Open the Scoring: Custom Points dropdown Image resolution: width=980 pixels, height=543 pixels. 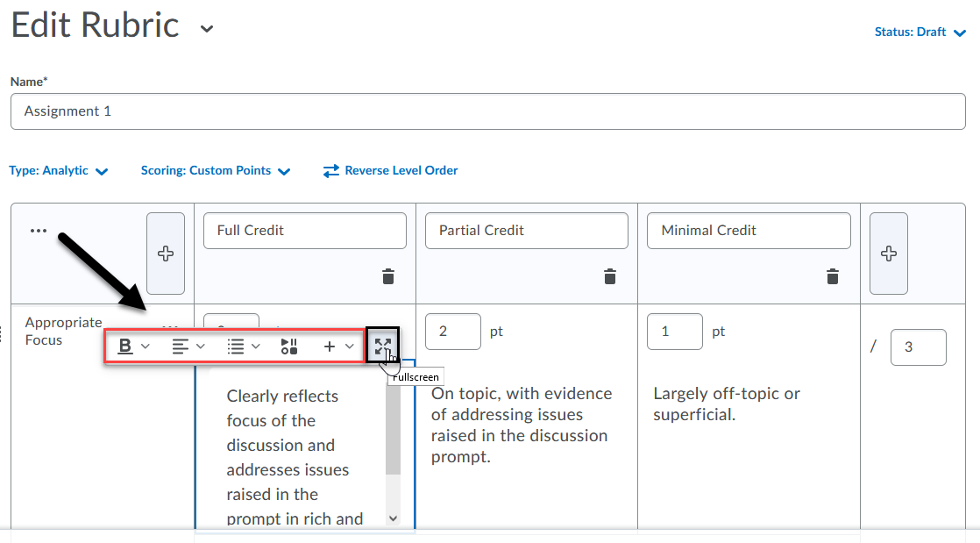216,171
